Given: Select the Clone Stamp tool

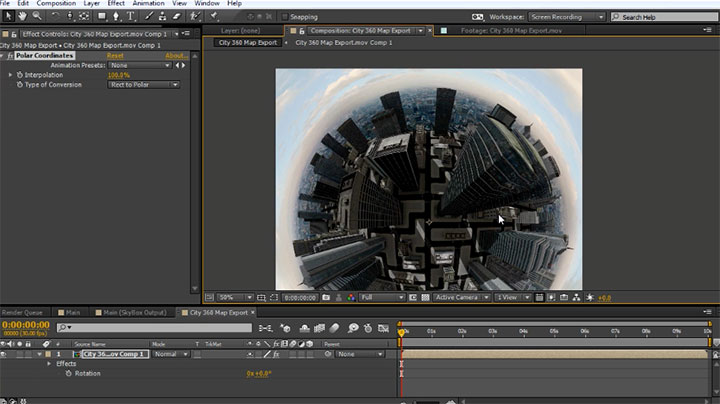Looking at the screenshot, I should [163, 17].
